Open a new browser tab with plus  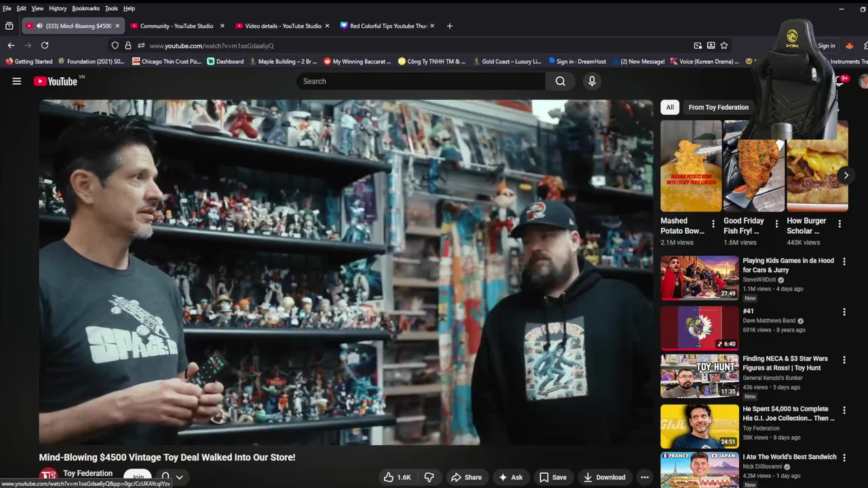click(x=450, y=26)
